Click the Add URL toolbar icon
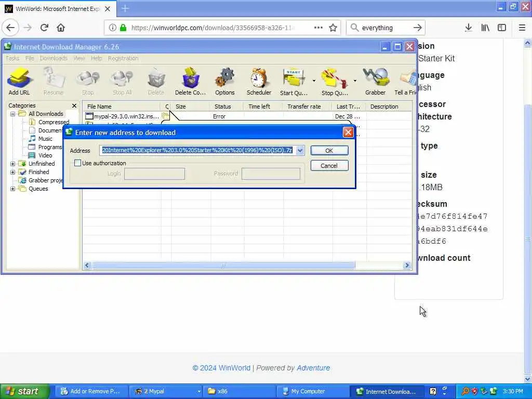 [x=19, y=82]
